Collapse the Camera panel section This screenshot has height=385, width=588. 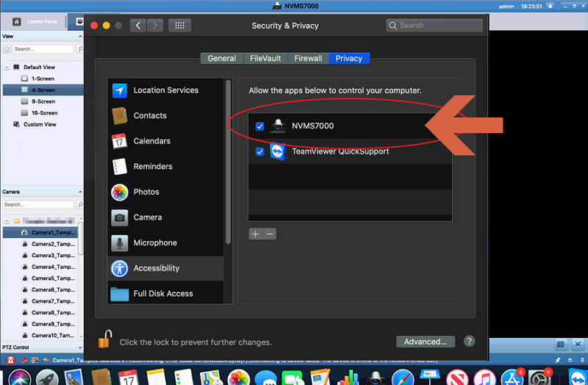tap(79, 192)
